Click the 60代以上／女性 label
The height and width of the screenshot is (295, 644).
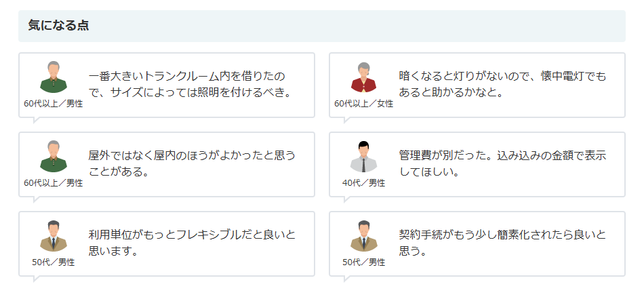tap(364, 104)
